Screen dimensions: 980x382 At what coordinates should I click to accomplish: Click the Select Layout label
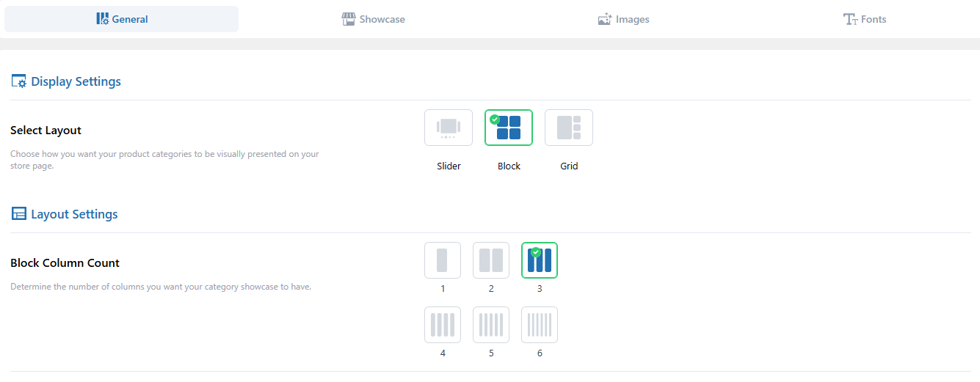46,131
